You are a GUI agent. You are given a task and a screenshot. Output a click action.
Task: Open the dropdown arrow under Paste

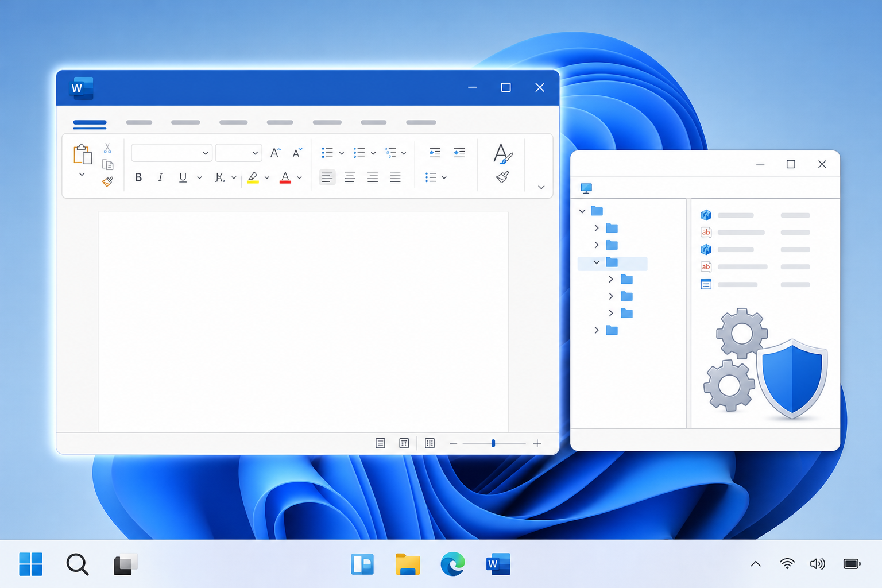pos(82,175)
